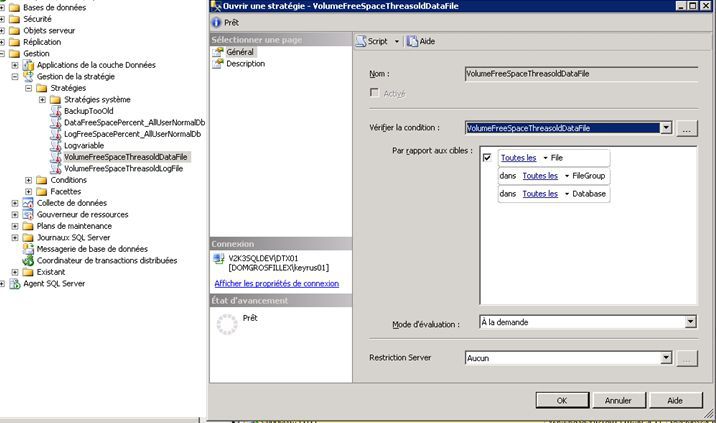Click the Aide button at dialog bottom

(675, 401)
